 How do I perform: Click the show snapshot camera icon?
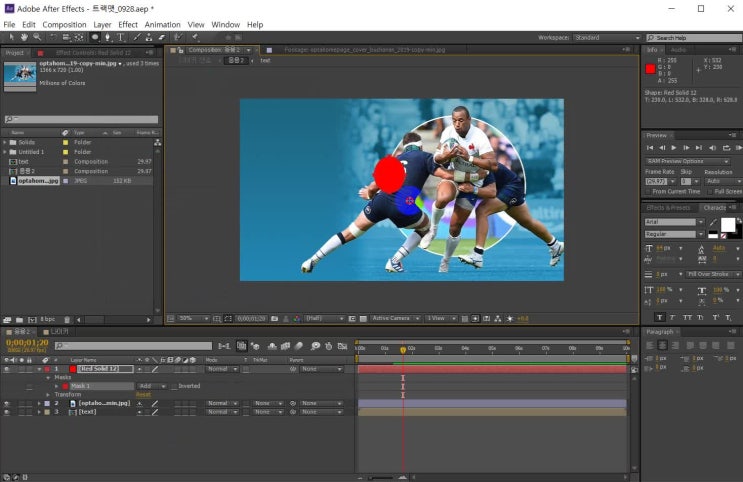pyautogui.click(x=274, y=318)
